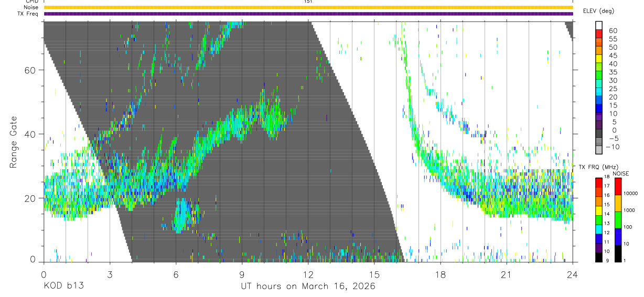
Task: Click the green 100–1000 NOISE colorbar segment
Action: point(617,219)
